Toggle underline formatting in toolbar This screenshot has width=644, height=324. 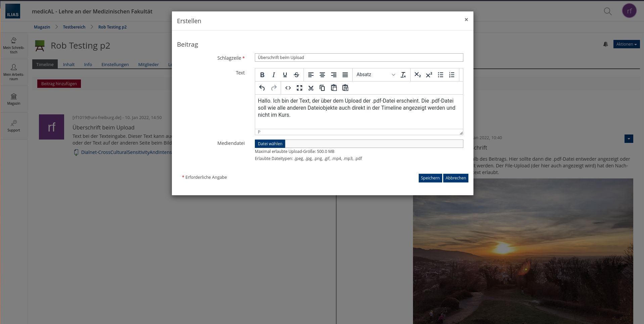[285, 75]
